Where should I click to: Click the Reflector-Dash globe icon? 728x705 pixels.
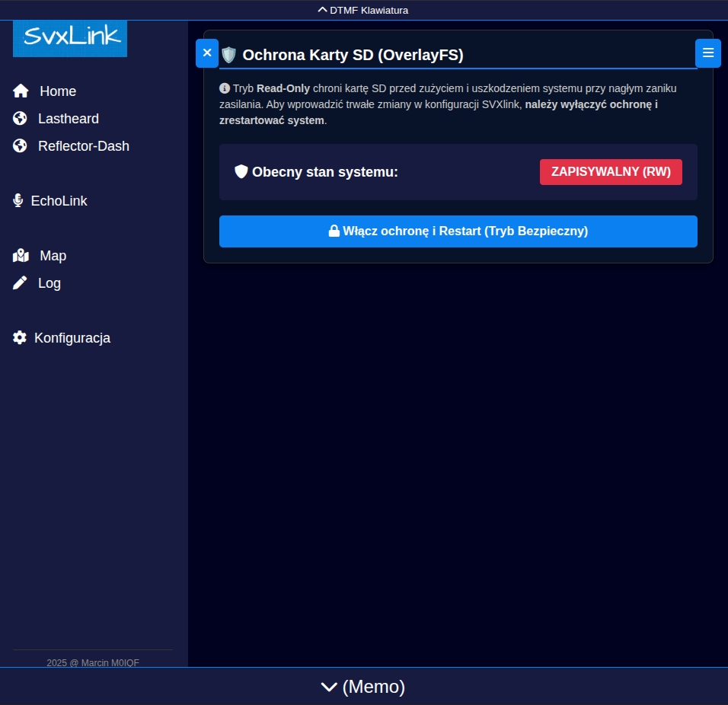click(20, 146)
